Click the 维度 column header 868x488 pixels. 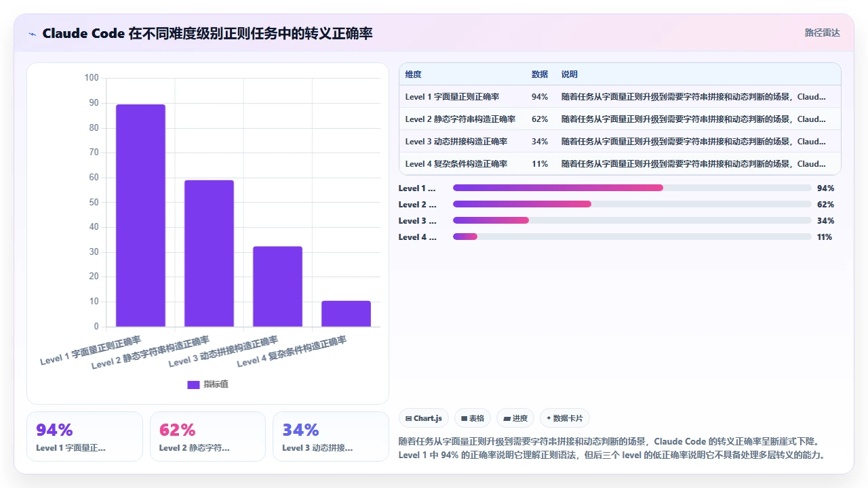click(413, 75)
